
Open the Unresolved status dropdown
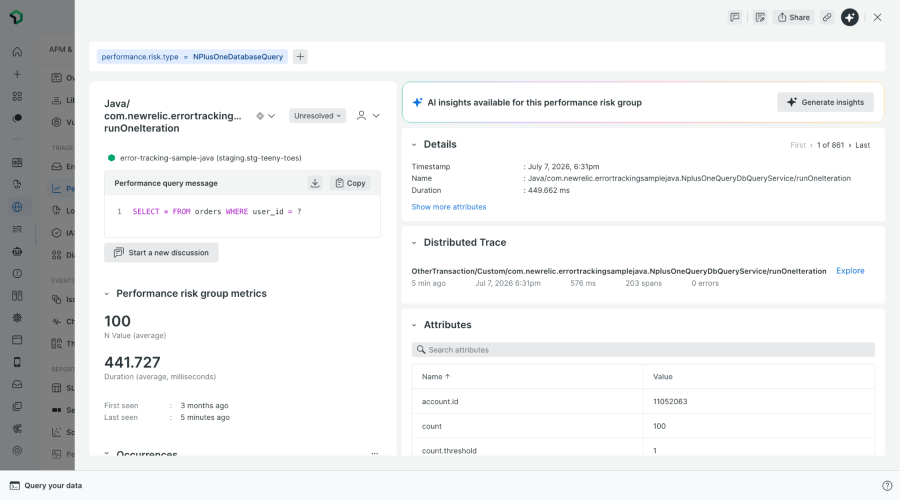(317, 116)
